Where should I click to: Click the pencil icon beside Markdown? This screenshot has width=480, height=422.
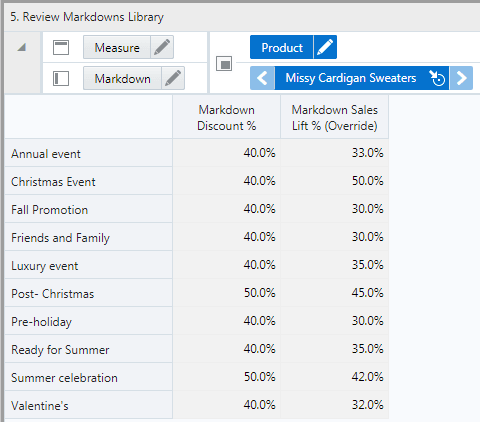coord(173,78)
